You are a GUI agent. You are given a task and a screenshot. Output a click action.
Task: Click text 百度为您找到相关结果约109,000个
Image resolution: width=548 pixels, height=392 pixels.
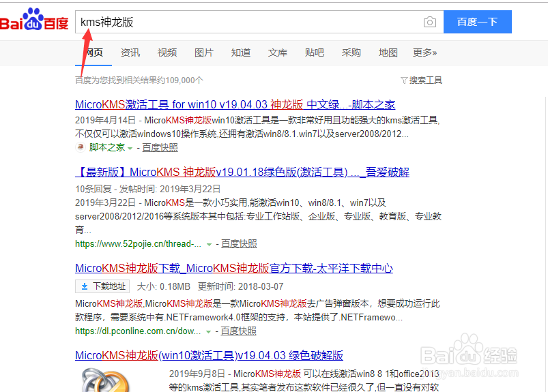139,80
